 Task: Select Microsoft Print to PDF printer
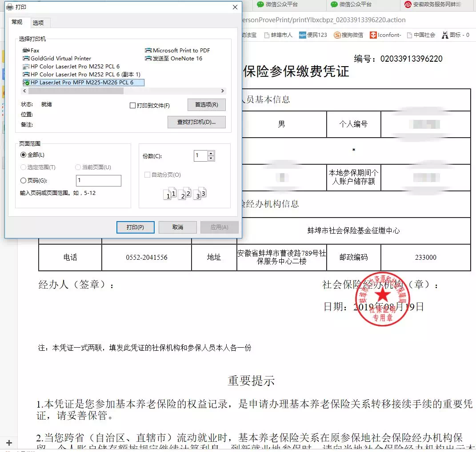pyautogui.click(x=177, y=50)
